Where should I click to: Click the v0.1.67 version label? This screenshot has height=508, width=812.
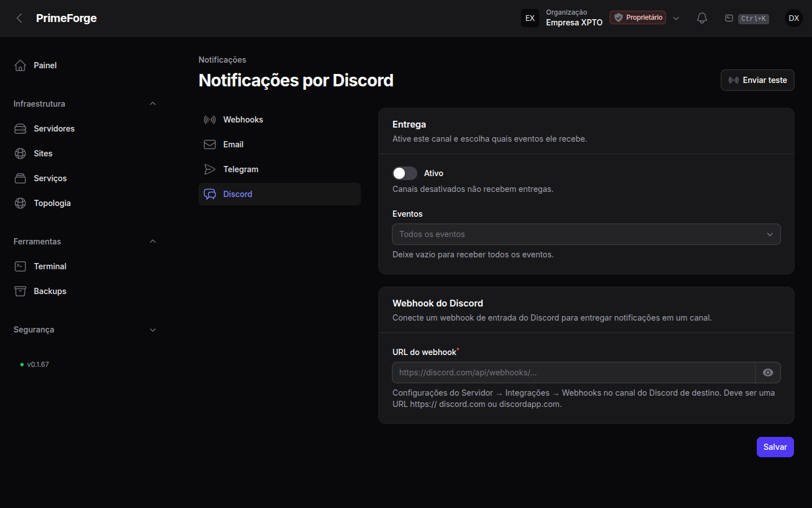[x=38, y=365]
